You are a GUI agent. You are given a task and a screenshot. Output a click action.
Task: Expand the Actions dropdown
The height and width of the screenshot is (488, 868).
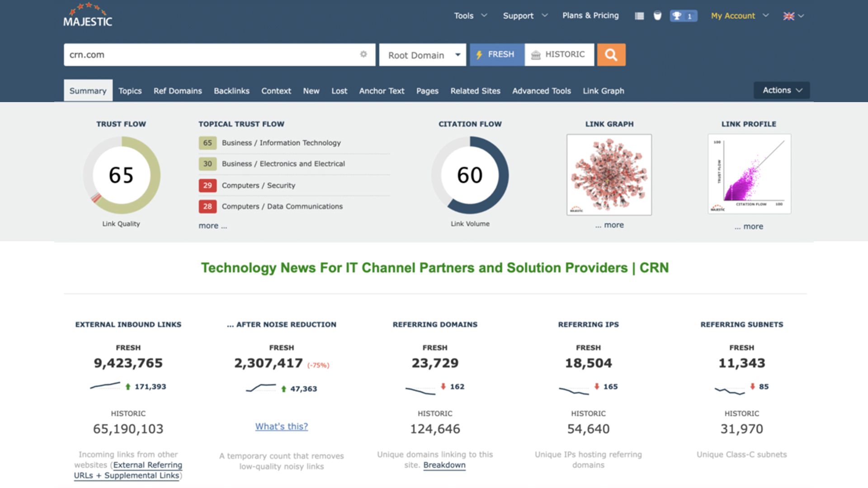point(781,90)
